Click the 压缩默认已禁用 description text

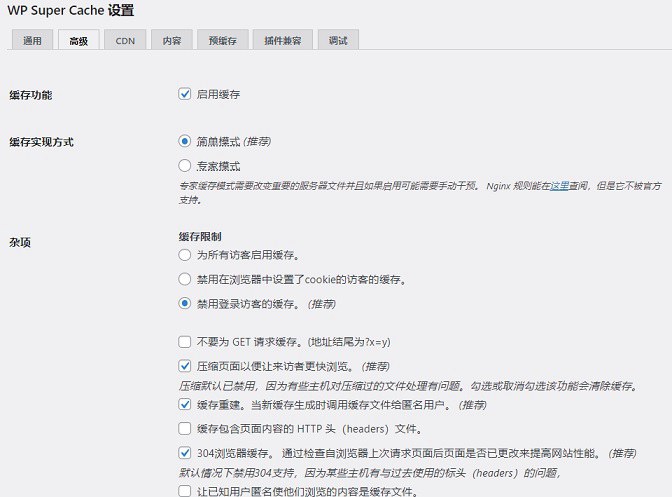click(x=409, y=386)
